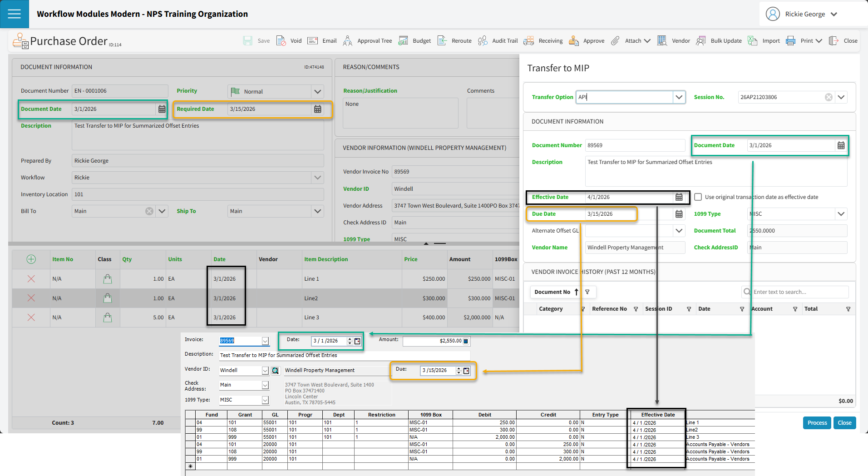This screenshot has width=868, height=476.
Task: Open the hamburger navigation menu
Action: tap(14, 14)
